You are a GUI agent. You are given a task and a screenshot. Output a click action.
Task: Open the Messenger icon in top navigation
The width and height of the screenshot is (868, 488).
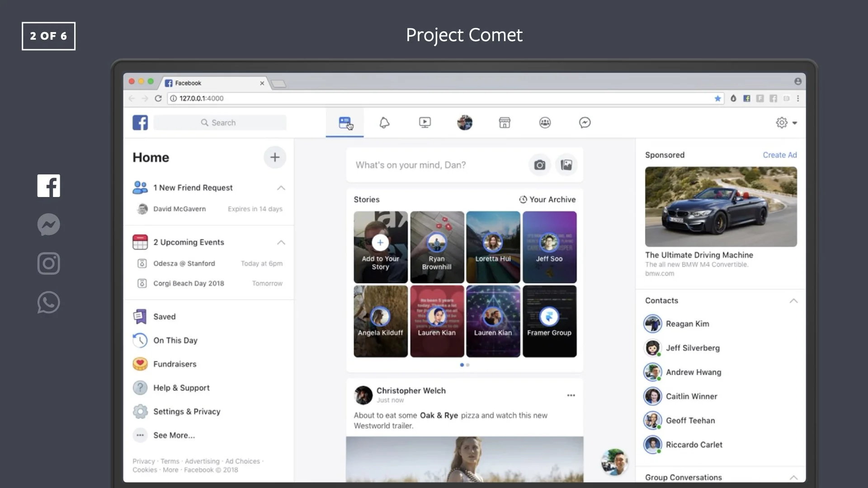tap(585, 123)
